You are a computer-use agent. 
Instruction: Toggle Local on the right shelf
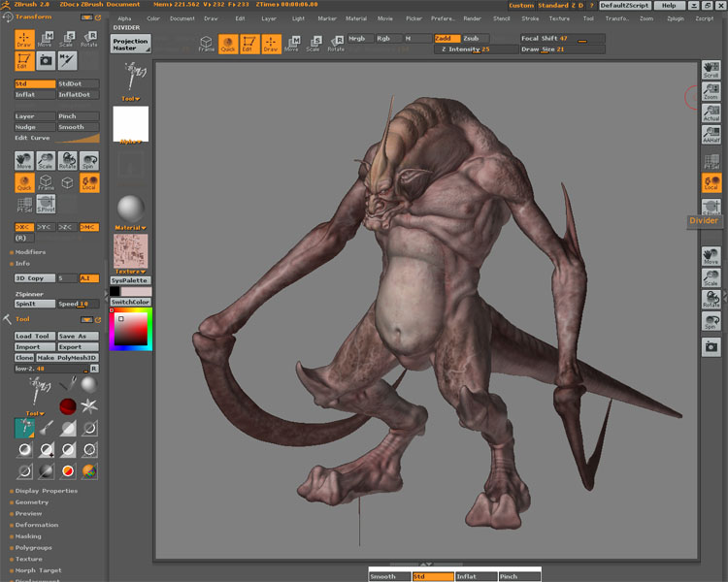click(x=711, y=182)
